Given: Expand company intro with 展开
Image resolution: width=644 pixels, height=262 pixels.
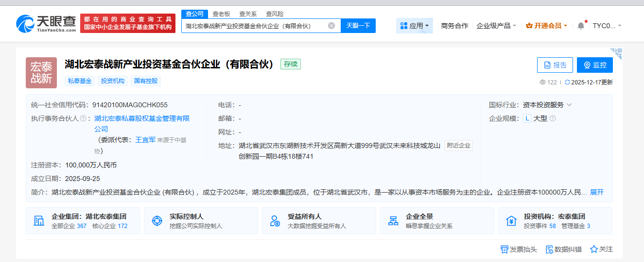Looking at the screenshot, I should pyautogui.click(x=596, y=192).
